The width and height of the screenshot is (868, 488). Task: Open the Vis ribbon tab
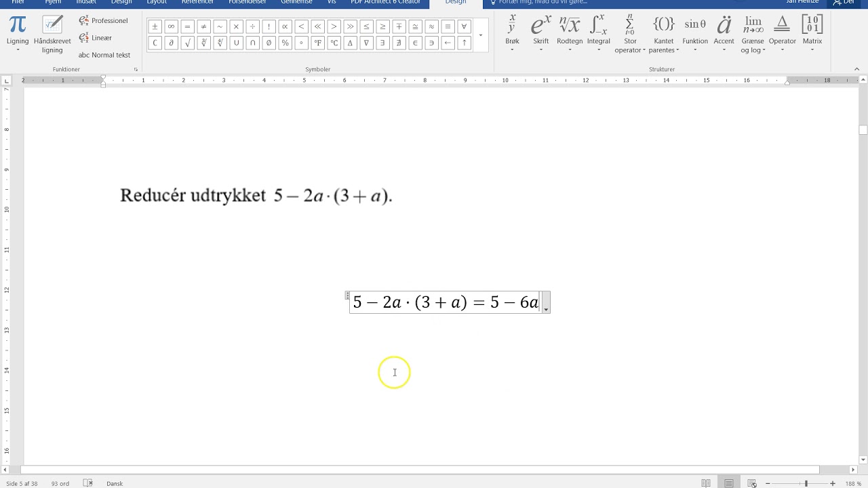click(332, 3)
